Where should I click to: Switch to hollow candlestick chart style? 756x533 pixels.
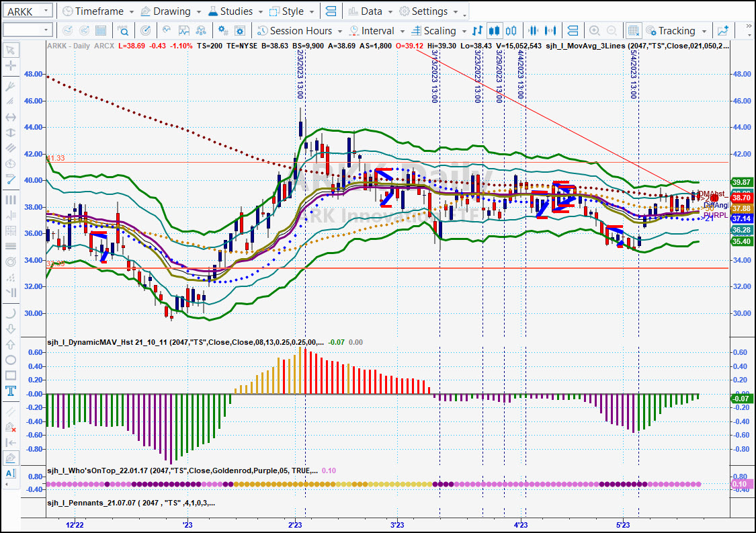(x=511, y=31)
